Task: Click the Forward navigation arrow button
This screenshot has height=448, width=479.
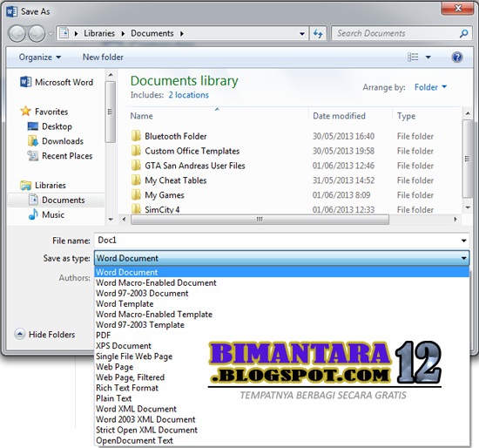Action: 37,34
